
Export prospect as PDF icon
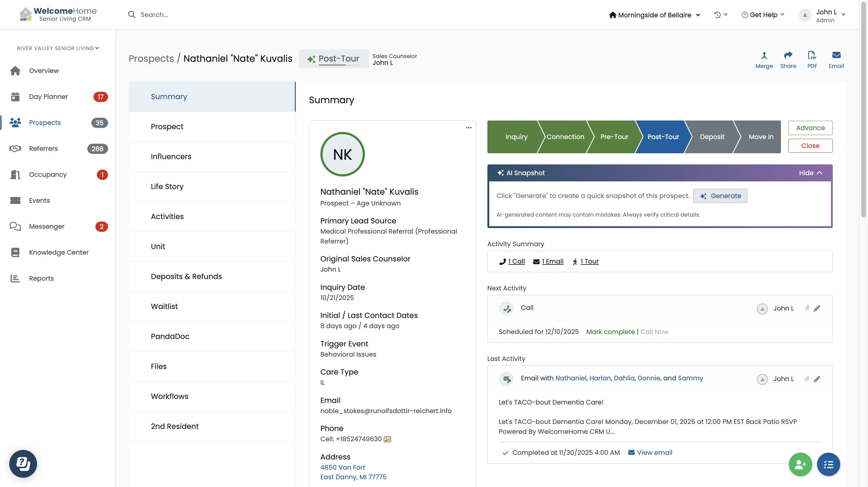click(x=812, y=56)
